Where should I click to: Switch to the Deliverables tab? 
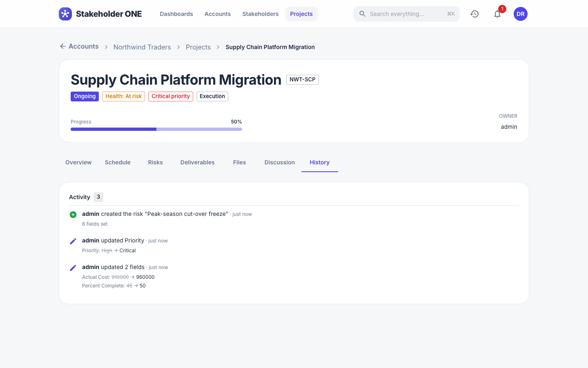(198, 162)
